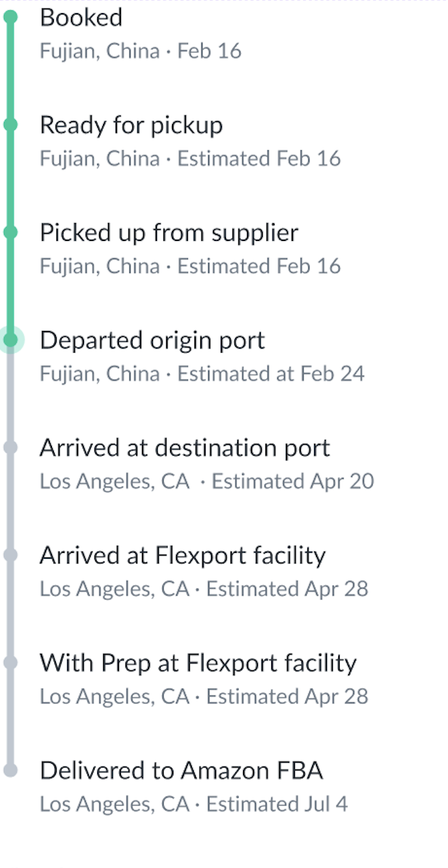The width and height of the screenshot is (448, 868).
Task: Click the With Prep at Flexport marker
Action: pos(10,662)
